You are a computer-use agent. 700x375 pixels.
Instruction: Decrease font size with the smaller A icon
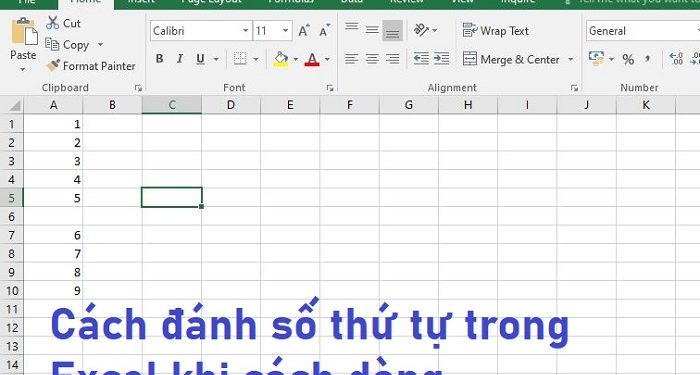pos(325,31)
